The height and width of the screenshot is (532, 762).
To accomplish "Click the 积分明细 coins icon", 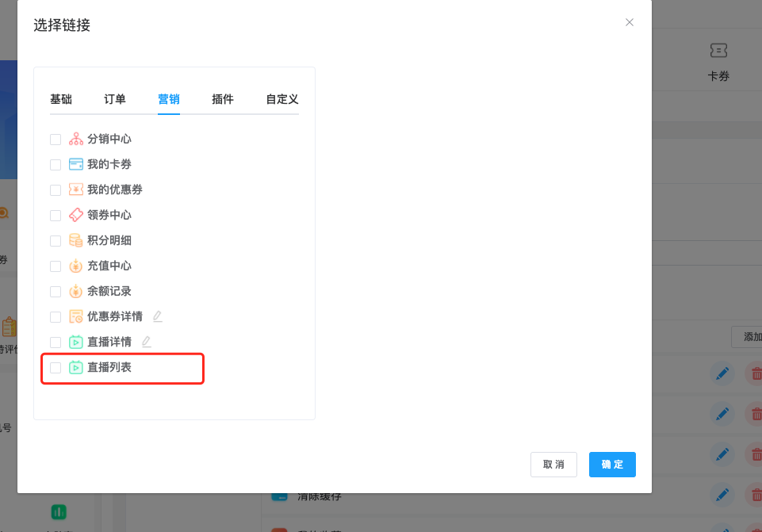I will 76,240.
